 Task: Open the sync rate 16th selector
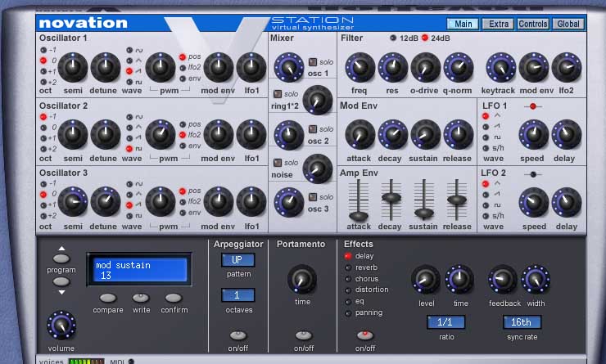tap(522, 322)
